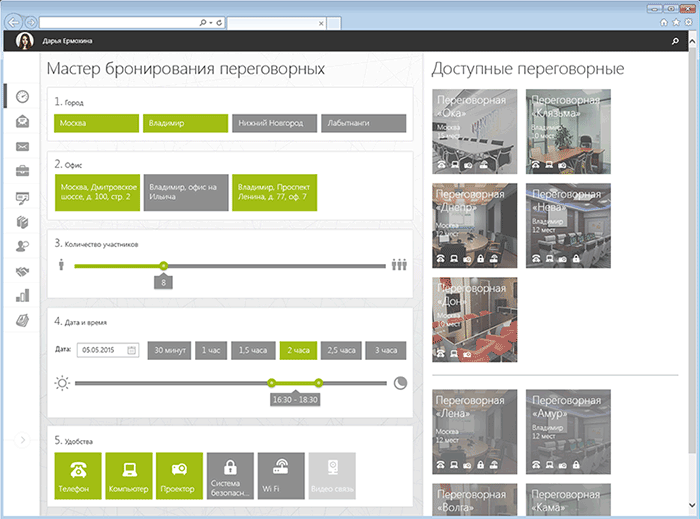The height and width of the screenshot is (519, 700).
Task: Open a new browser tab
Action: pyautogui.click(x=333, y=23)
